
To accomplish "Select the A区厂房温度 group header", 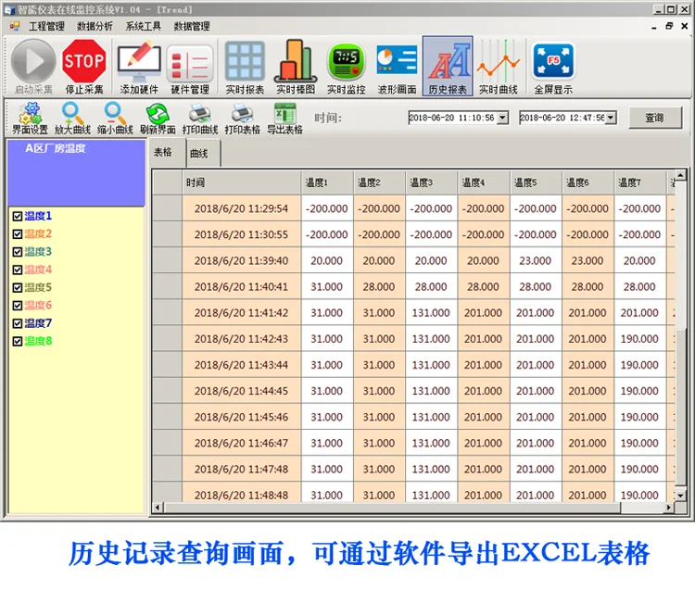I will coord(76,172).
